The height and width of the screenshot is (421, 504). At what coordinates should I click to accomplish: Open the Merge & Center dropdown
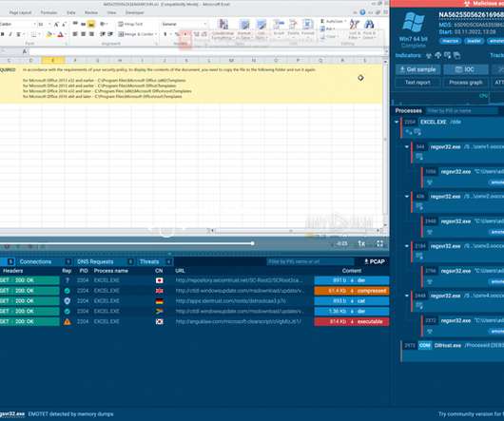pyautogui.click(x=156, y=34)
